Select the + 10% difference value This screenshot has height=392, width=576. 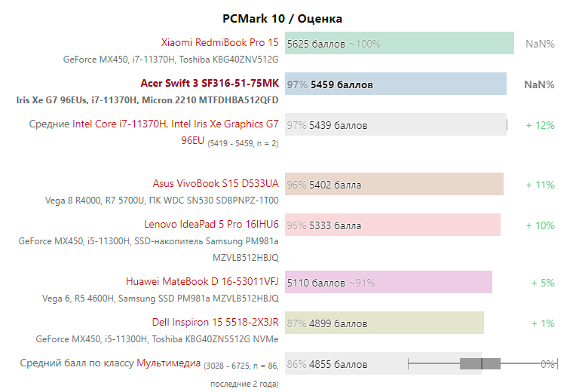pos(540,226)
